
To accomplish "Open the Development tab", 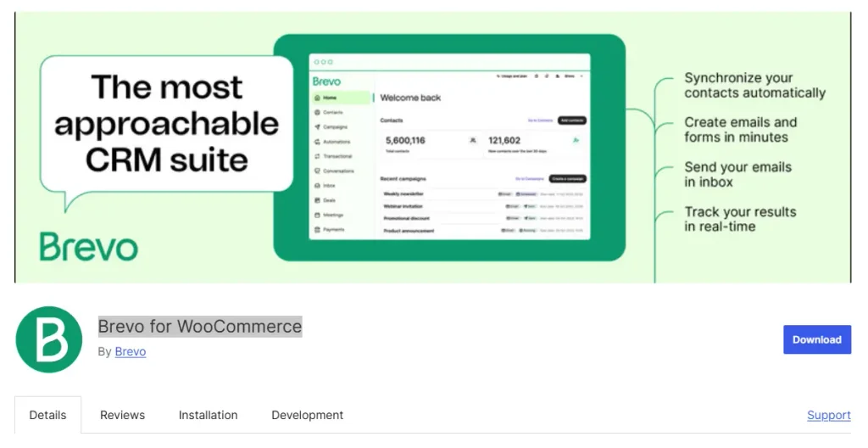I will click(307, 415).
